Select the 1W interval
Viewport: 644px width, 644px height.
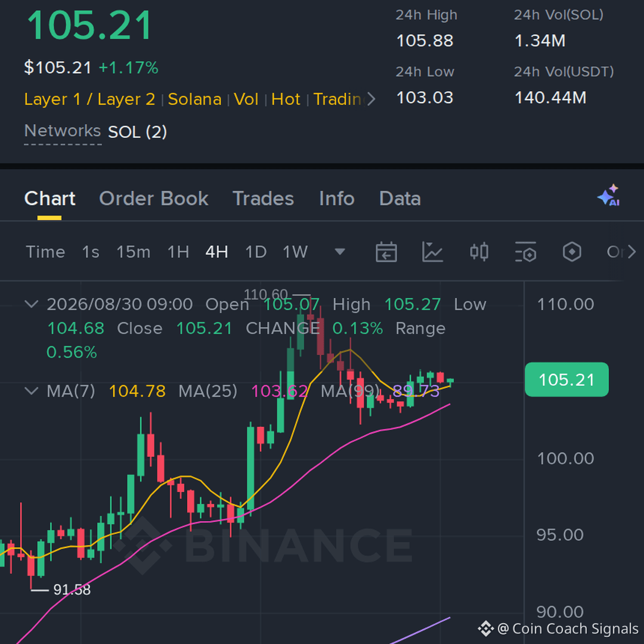295,252
